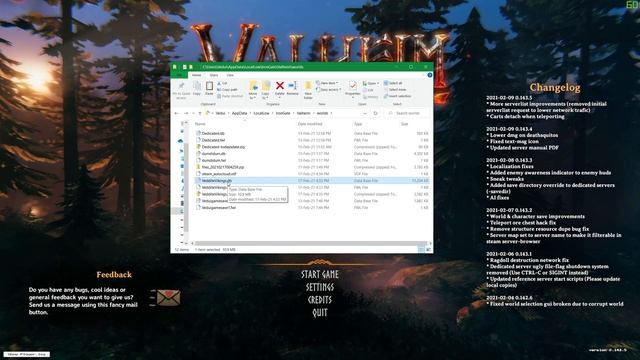Click Select none in ribbon
The width and height of the screenshot is (640, 360).
[395, 89]
